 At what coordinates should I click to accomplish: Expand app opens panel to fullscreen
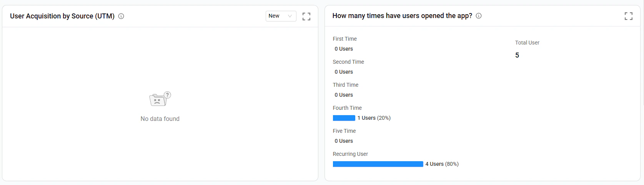tap(629, 16)
